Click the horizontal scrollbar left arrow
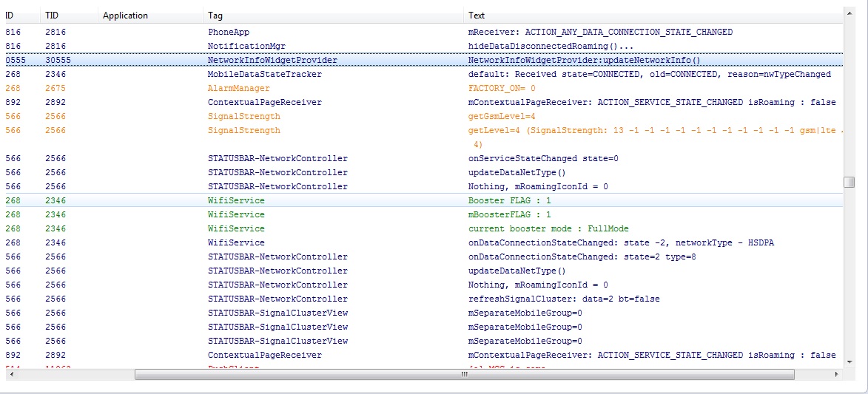The height and width of the screenshot is (394, 868). (x=11, y=375)
